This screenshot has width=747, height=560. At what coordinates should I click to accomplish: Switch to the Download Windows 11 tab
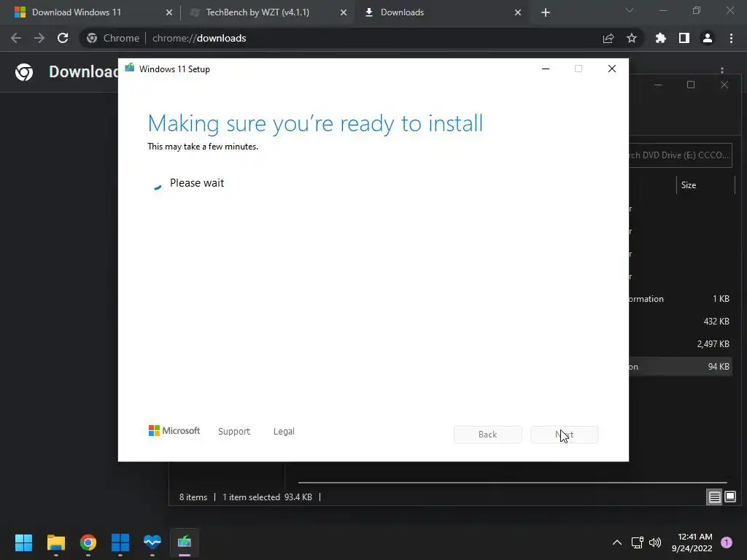click(x=90, y=12)
